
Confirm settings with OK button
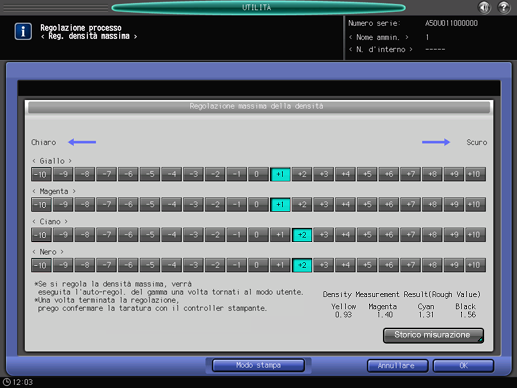(x=463, y=366)
